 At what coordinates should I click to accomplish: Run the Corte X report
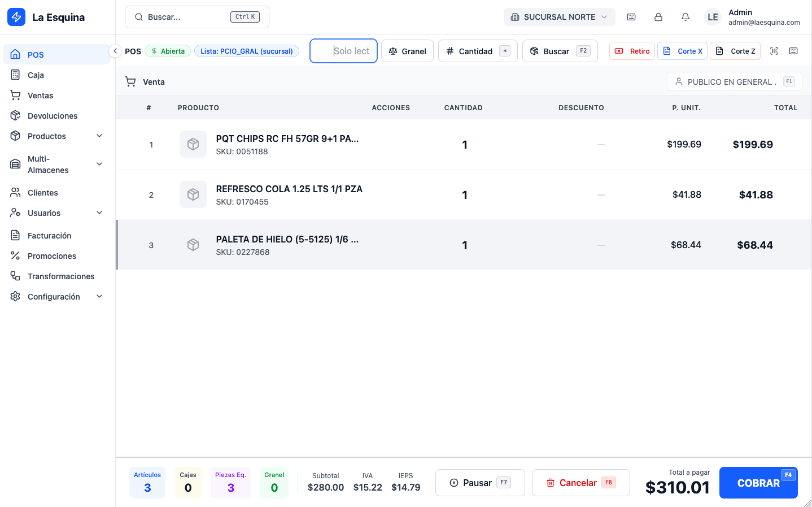[x=682, y=51]
